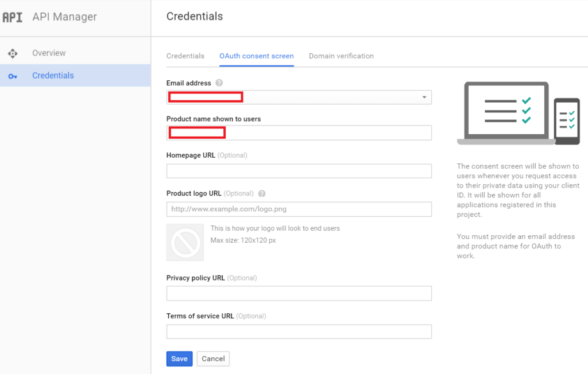Click the Privacy policy URL field
Image resolution: width=588 pixels, height=374 pixels.
(x=299, y=293)
